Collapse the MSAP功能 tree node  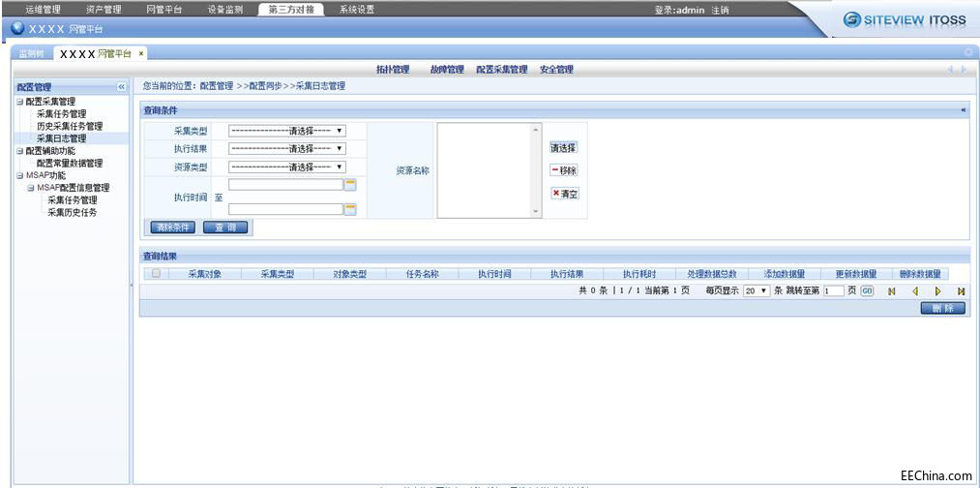coord(20,175)
